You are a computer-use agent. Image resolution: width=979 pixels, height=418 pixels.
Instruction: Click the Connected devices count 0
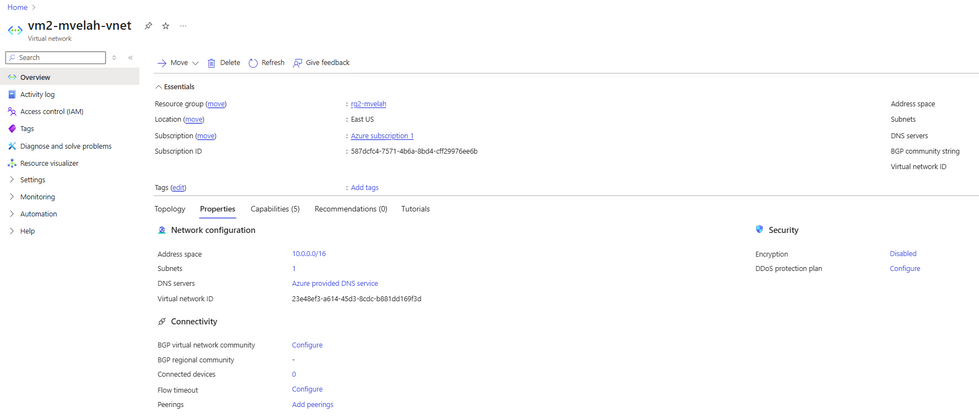pyautogui.click(x=294, y=374)
